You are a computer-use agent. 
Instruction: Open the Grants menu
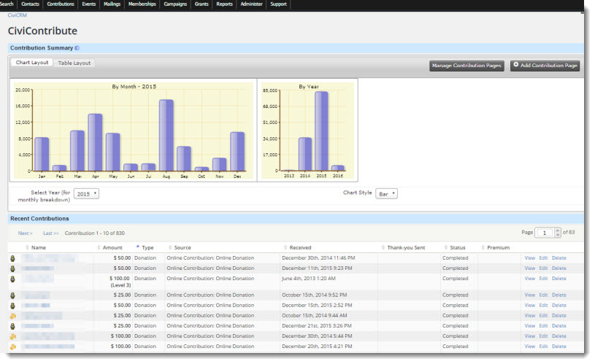(x=201, y=4)
